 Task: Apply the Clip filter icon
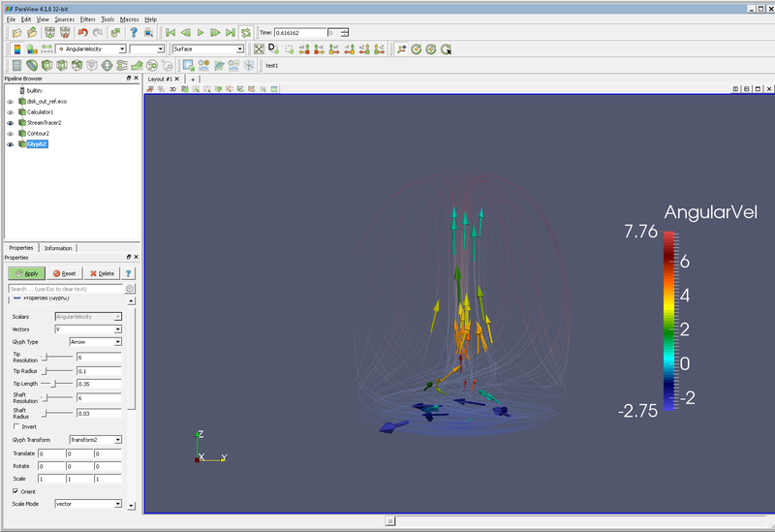coord(46,65)
